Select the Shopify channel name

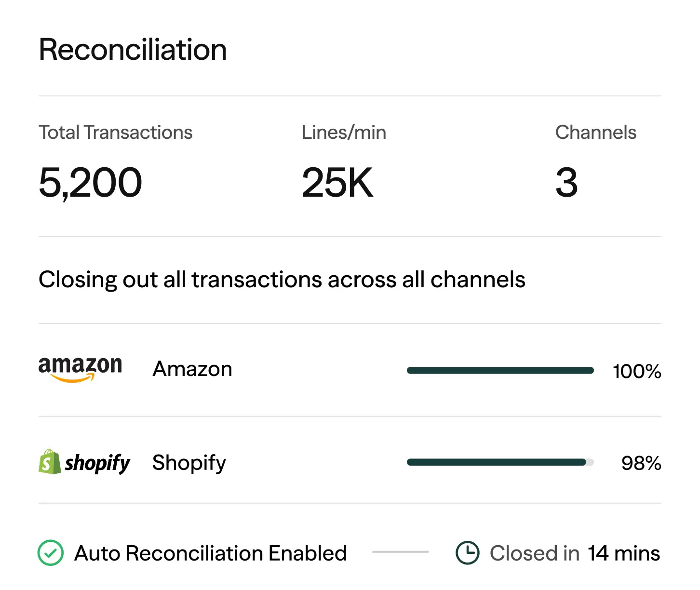coord(189,463)
